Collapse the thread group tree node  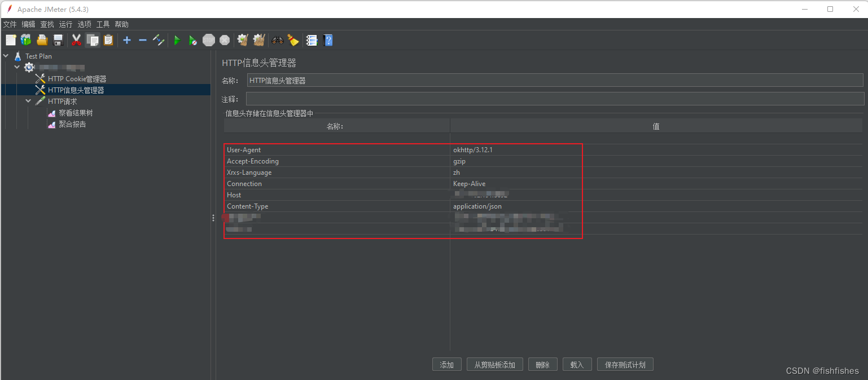[x=17, y=67]
